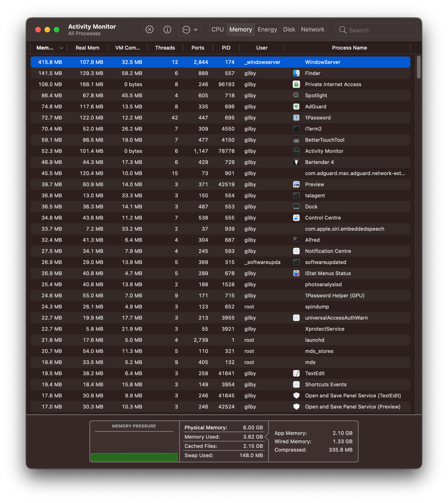
Task: Open the Disk tab
Action: 289,30
